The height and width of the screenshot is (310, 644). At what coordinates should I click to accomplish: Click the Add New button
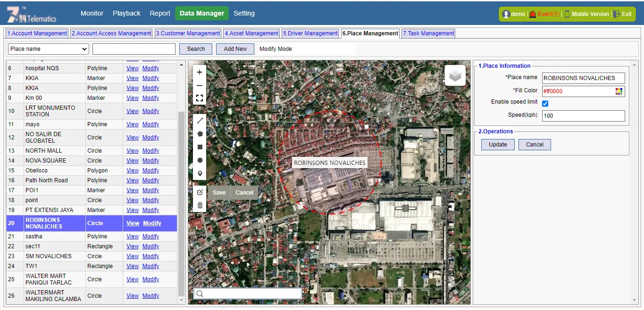tap(235, 49)
